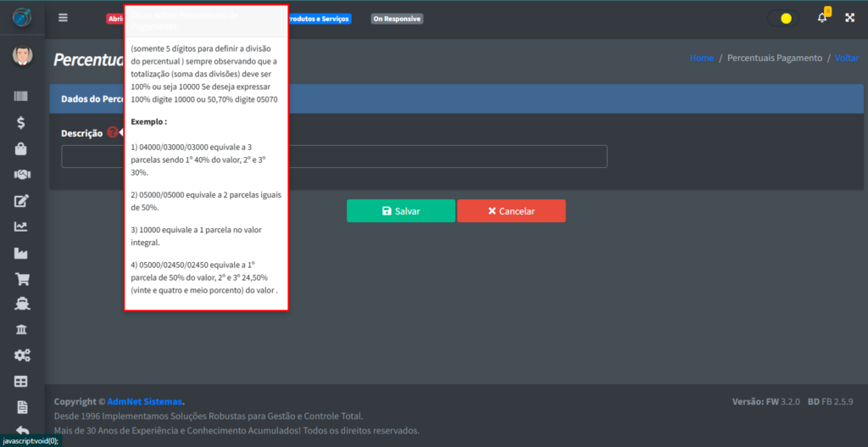The image size is (868, 447).
Task: Open the bank building sidebar icon
Action: pos(21,330)
